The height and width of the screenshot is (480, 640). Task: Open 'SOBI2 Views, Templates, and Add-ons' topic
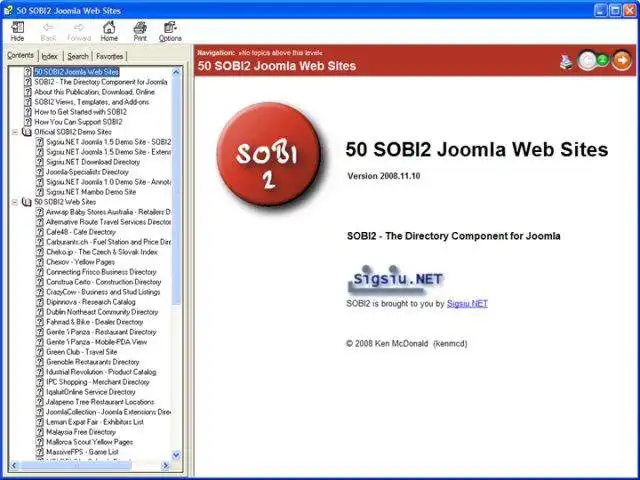[x=91, y=102]
